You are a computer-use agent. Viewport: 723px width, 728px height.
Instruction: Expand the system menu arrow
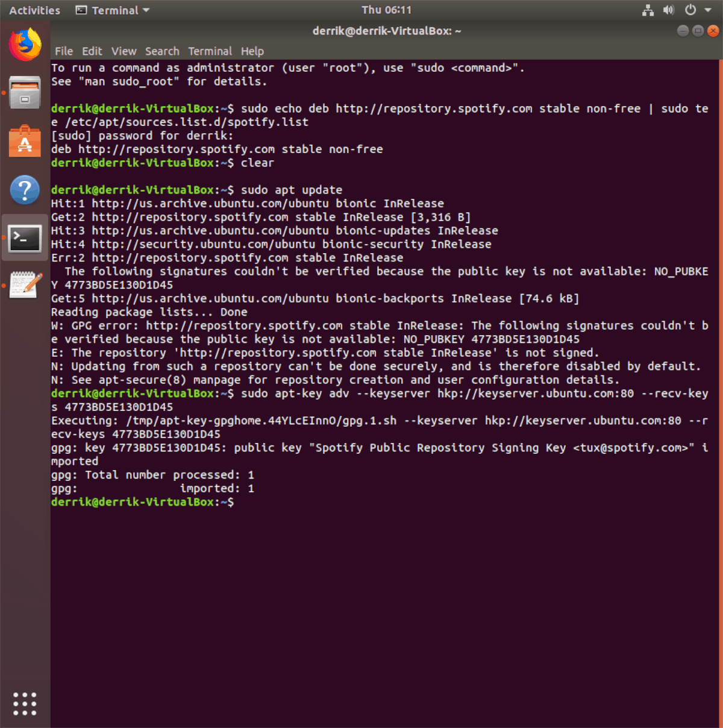[x=708, y=10]
